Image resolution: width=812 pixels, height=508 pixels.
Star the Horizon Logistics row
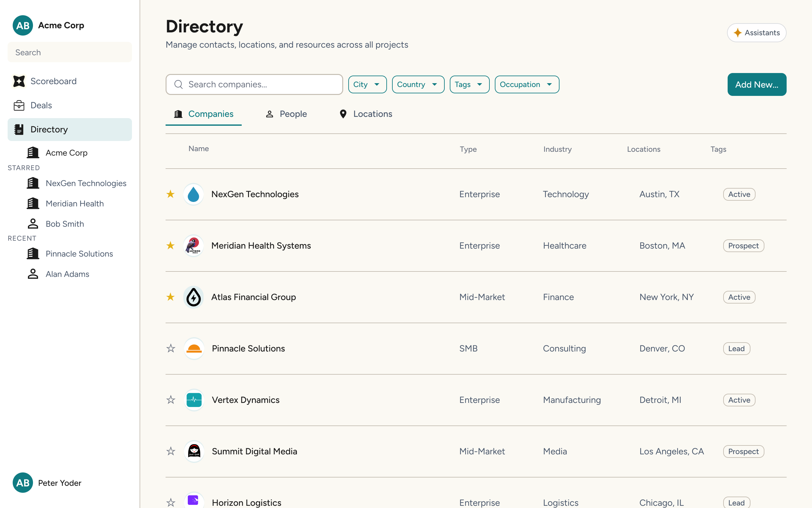(171, 502)
